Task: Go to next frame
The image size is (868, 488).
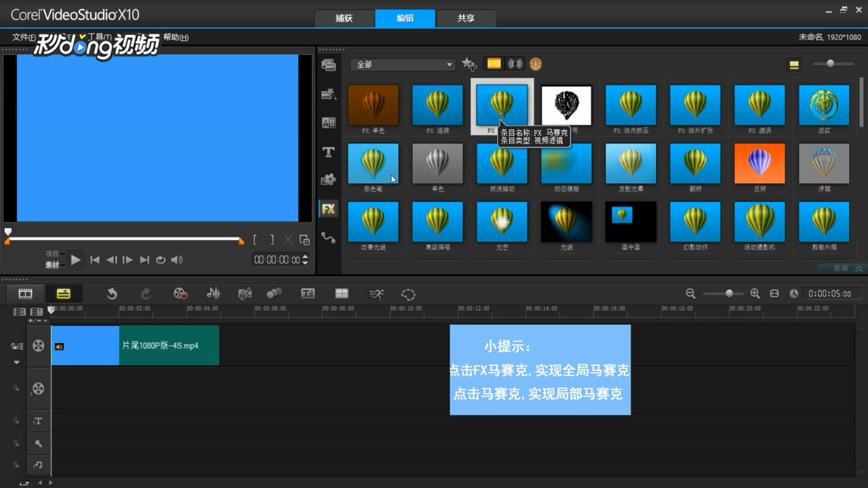Action: coord(127,260)
